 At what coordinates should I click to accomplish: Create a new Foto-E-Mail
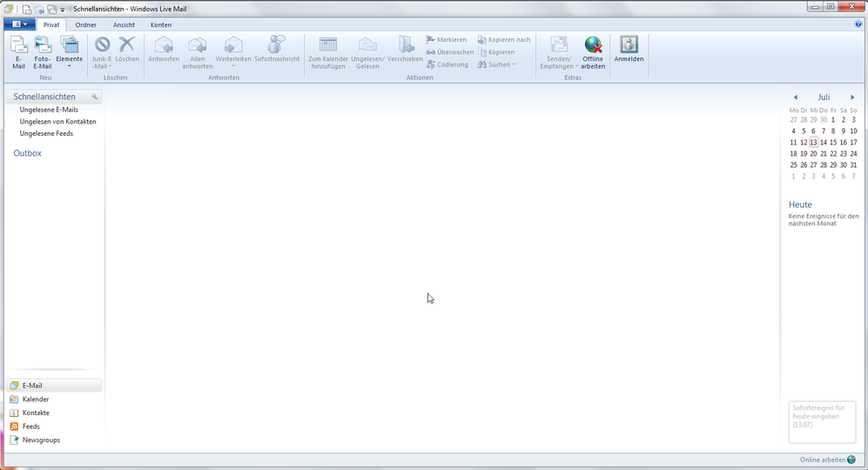[x=43, y=52]
